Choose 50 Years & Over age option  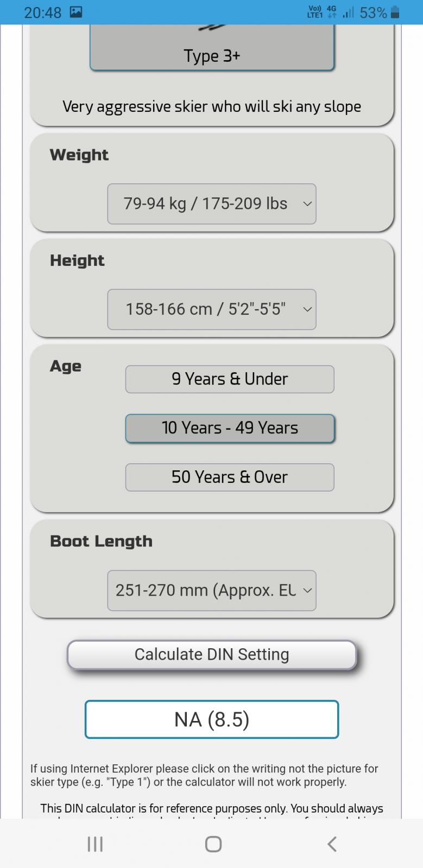230,477
